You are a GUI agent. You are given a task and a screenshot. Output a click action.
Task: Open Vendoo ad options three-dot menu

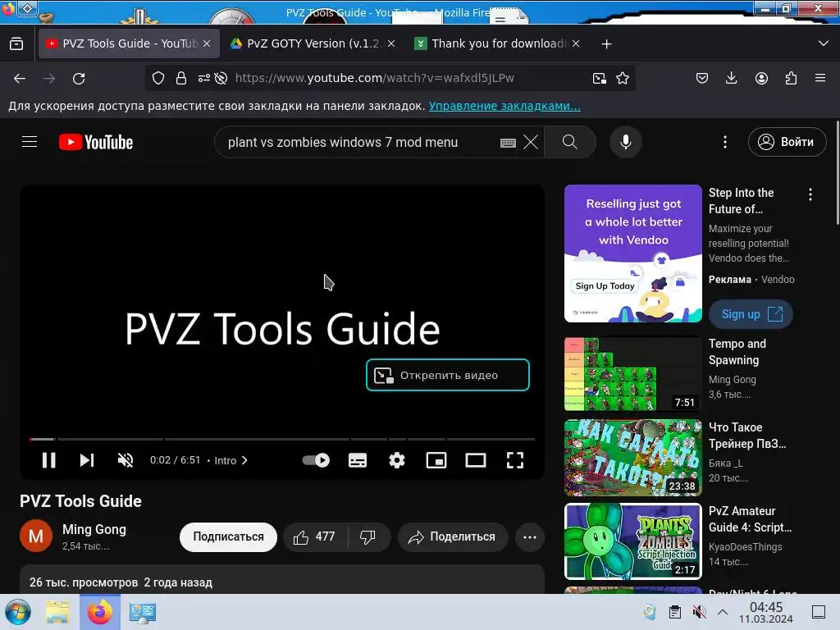pos(810,194)
